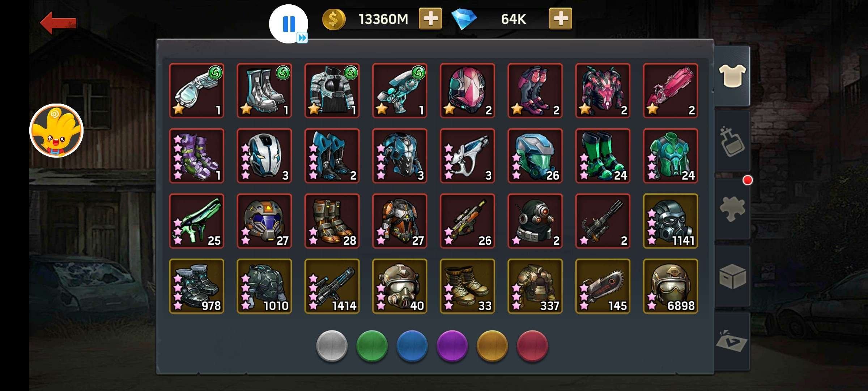This screenshot has height=391, width=868.
Task: Select the tactical helmet with 6898 count
Action: pyautogui.click(x=671, y=286)
